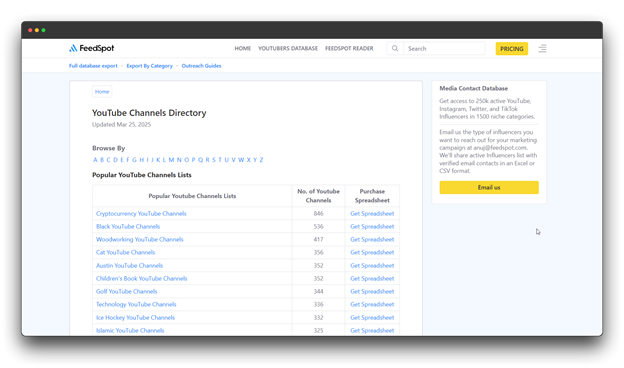Click the Purchase Spreadsheet column header
The width and height of the screenshot is (624, 368).
point(372,196)
